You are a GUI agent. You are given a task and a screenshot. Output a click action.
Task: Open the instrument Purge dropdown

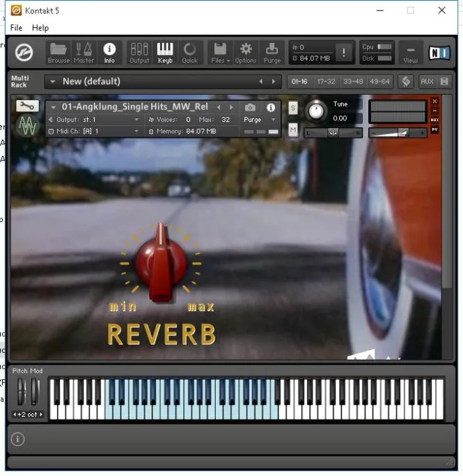click(260, 120)
